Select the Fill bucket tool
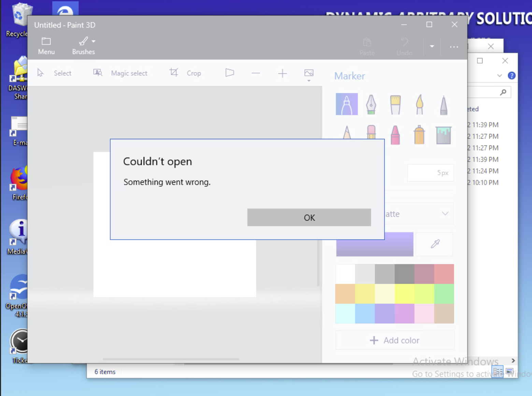 (x=443, y=135)
